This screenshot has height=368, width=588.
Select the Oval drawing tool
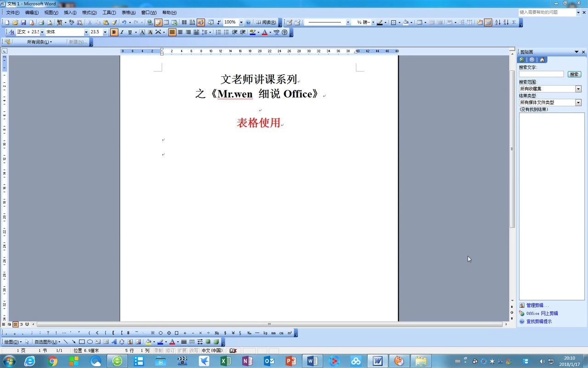pyautogui.click(x=90, y=342)
